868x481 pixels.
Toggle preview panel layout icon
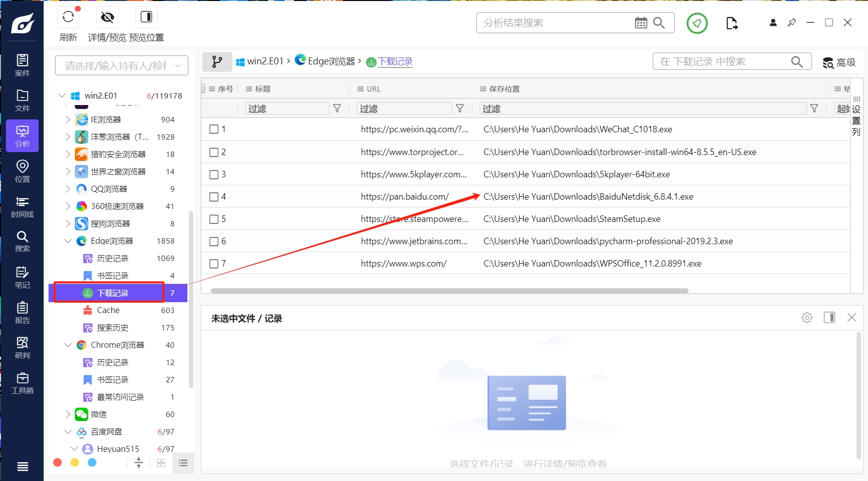click(x=829, y=317)
